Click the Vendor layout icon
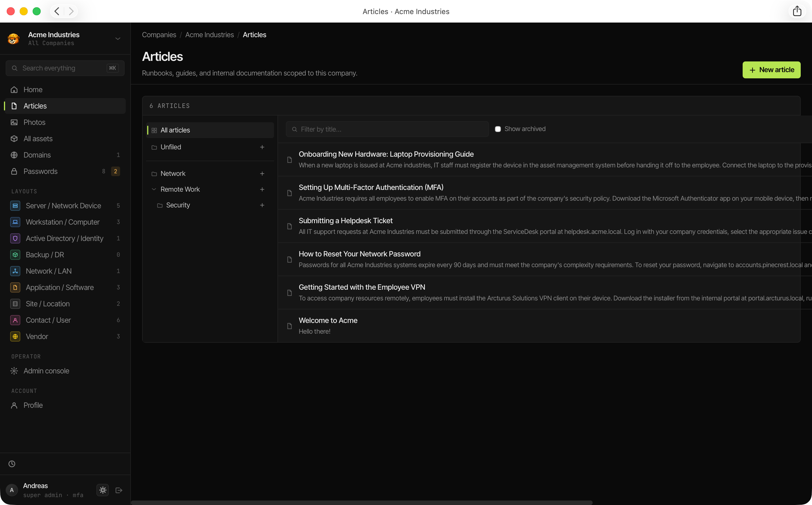This screenshot has height=505, width=812. click(15, 337)
